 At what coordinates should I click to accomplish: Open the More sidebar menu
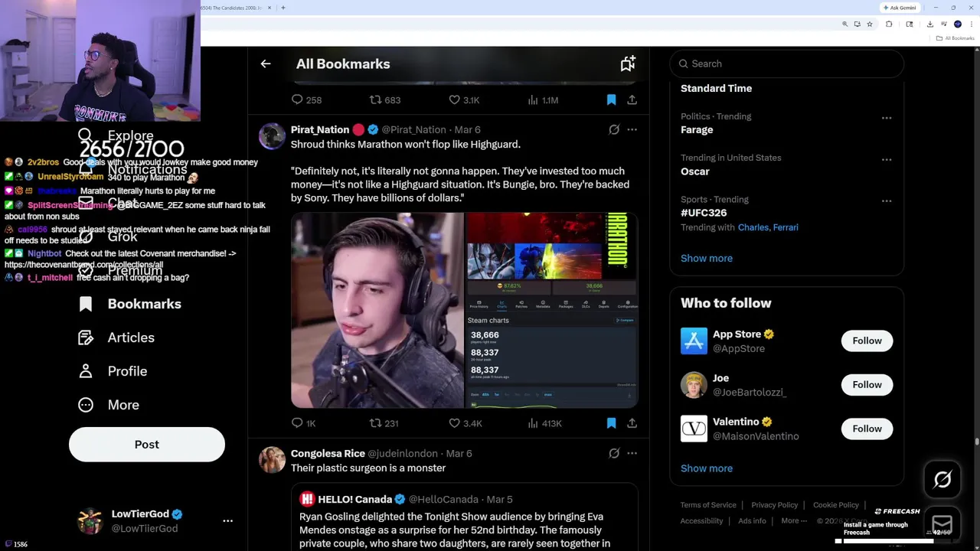point(109,405)
